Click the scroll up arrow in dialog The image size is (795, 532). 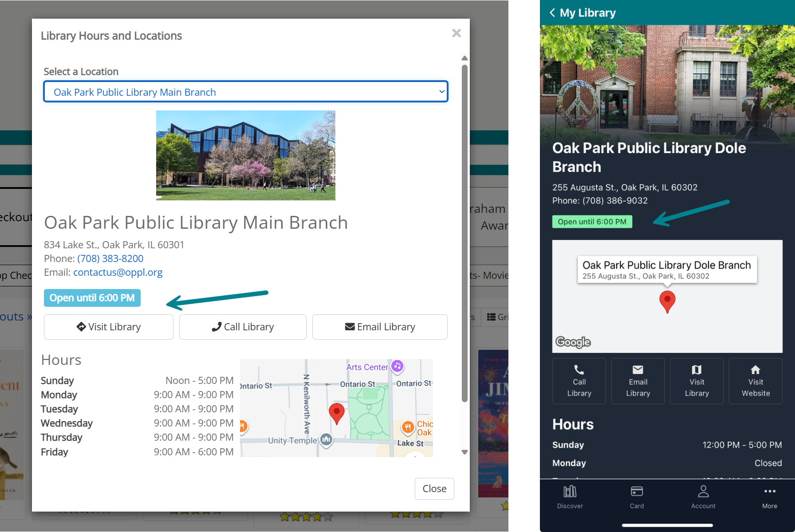click(x=464, y=58)
